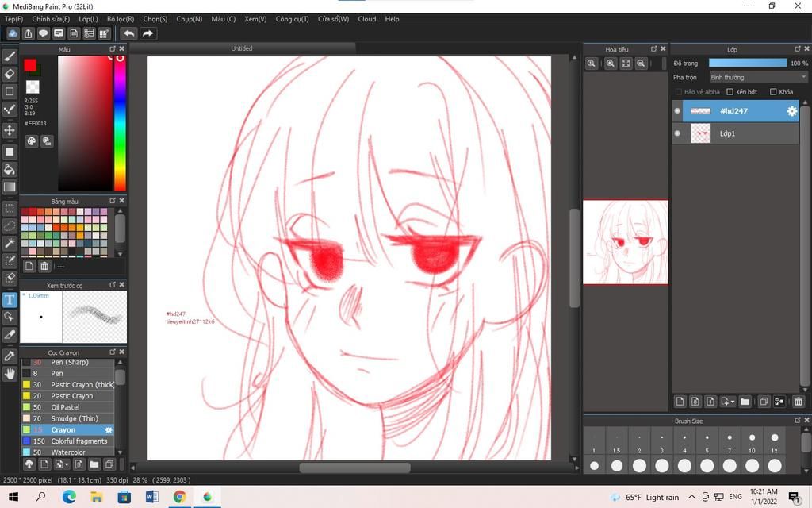Select the Plastic Crayon (thick) brush

[x=67, y=385]
